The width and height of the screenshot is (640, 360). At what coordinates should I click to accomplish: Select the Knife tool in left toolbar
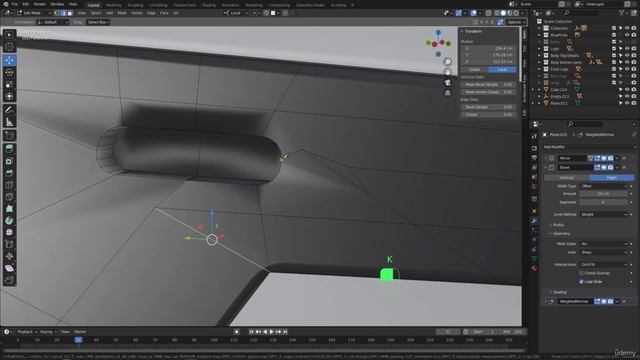(x=9, y=197)
